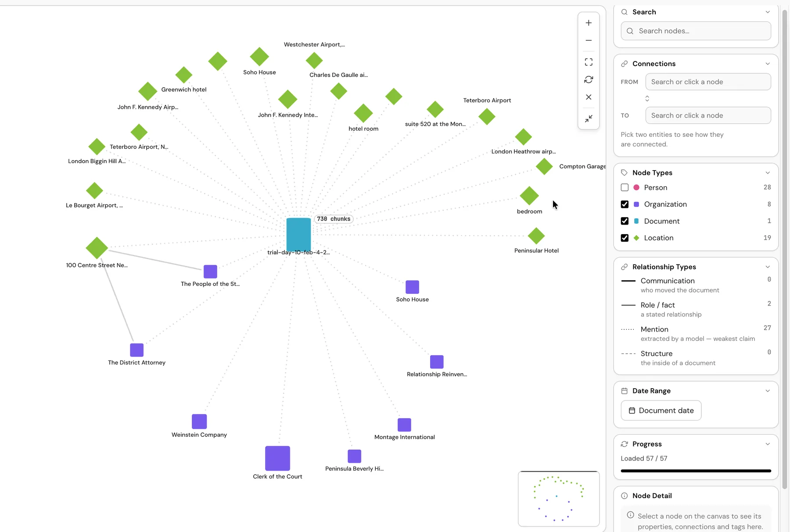Click the graph minimap overview
The width and height of the screenshot is (790, 532).
point(559,499)
